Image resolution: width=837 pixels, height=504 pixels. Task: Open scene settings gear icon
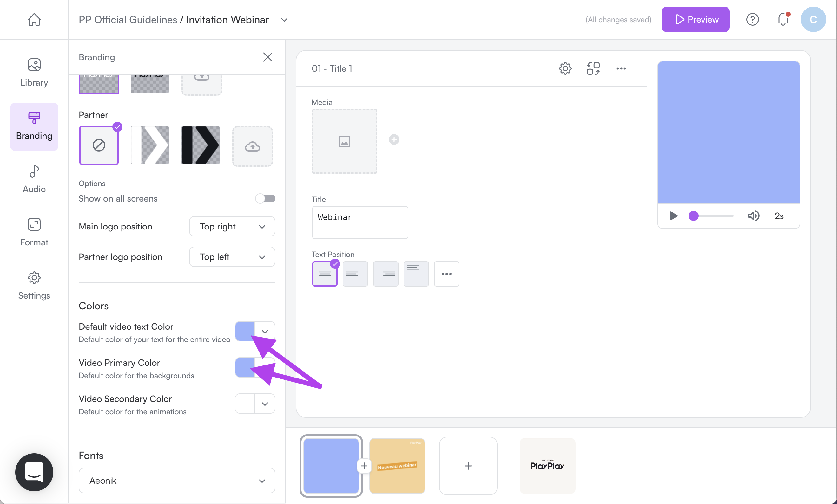[565, 68]
